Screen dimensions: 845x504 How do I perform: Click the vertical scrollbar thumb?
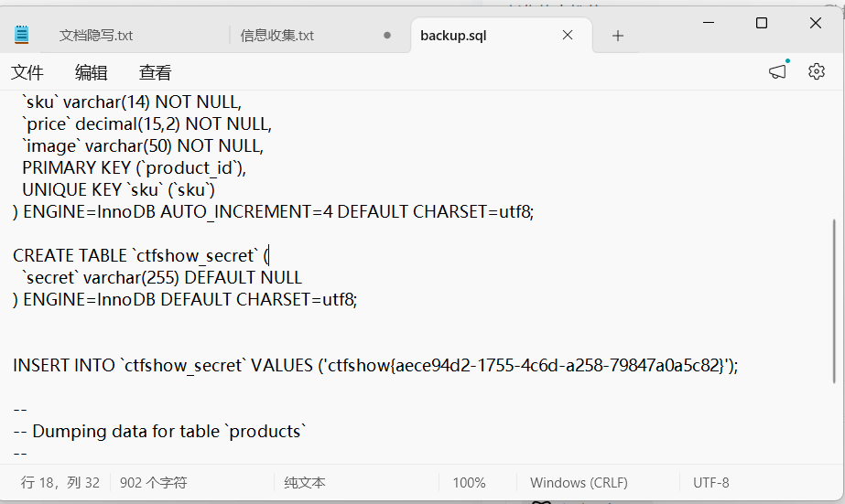(x=835, y=301)
